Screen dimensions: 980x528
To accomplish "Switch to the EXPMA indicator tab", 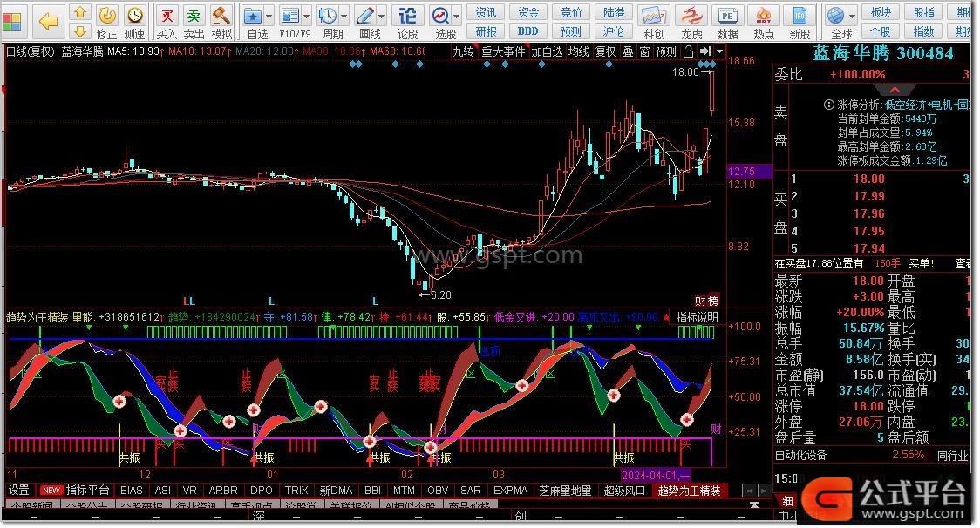I will pyautogui.click(x=511, y=491).
